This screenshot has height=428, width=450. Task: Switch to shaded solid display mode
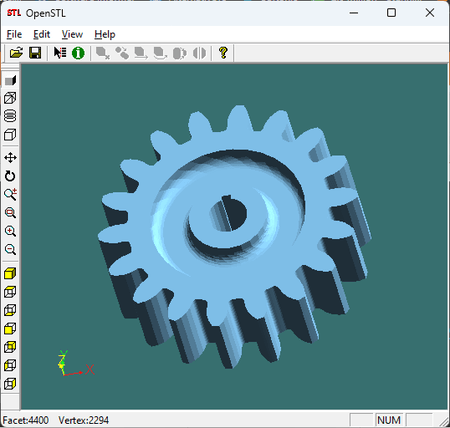(10, 80)
